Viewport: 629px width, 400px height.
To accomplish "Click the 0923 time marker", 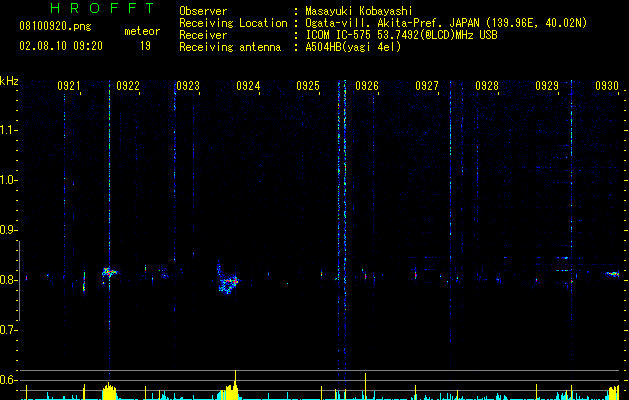I will point(188,86).
